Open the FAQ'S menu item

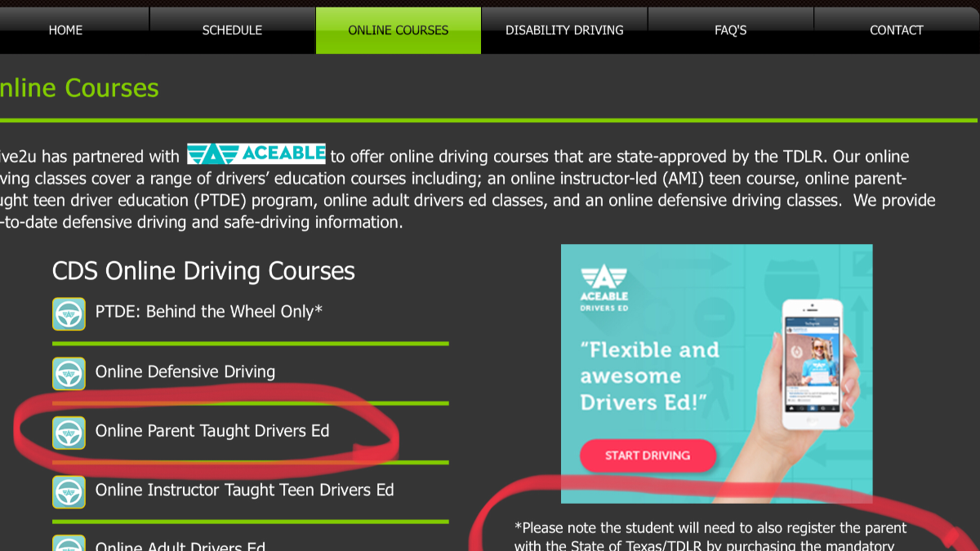[x=731, y=30]
